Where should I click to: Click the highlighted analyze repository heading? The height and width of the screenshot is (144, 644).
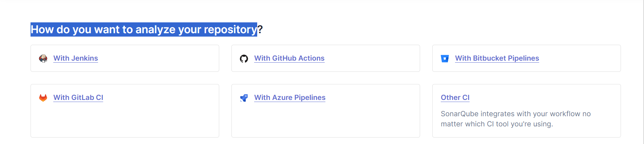[x=144, y=29]
